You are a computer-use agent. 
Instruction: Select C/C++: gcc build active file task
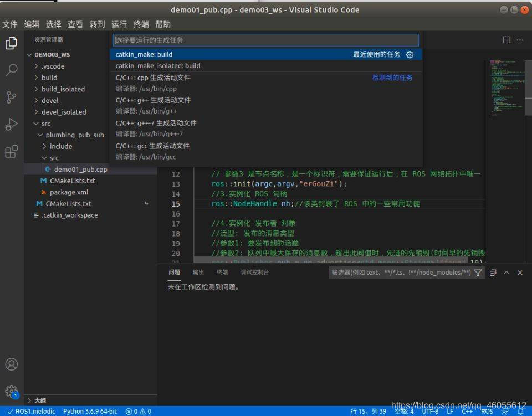pyautogui.click(x=266, y=151)
